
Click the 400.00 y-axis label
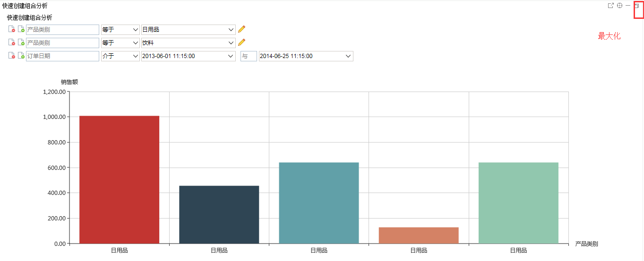[56, 193]
